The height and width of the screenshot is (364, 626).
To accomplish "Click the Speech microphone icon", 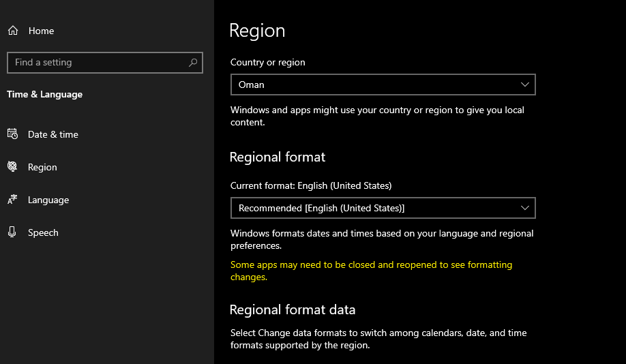I will tap(12, 232).
